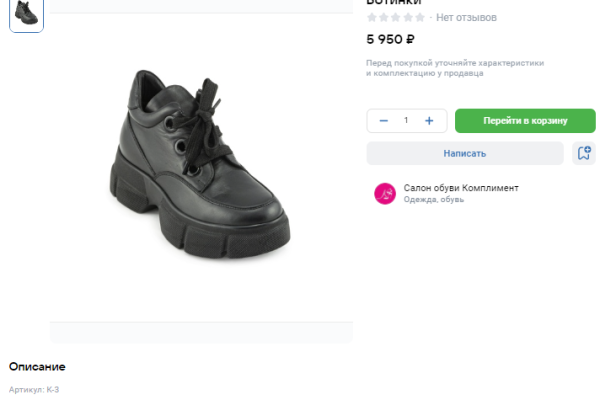Increase quantity with the plus button
Screen dimensions: 600x400
click(429, 121)
